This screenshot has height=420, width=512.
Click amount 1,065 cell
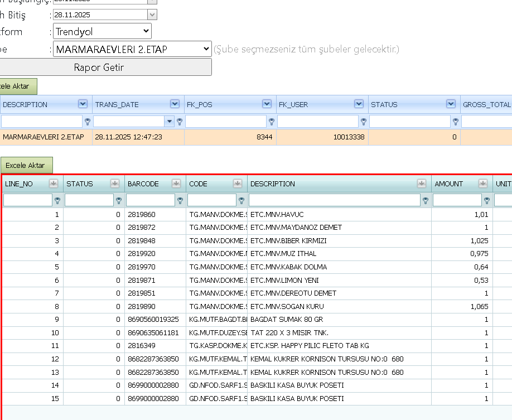pos(462,306)
